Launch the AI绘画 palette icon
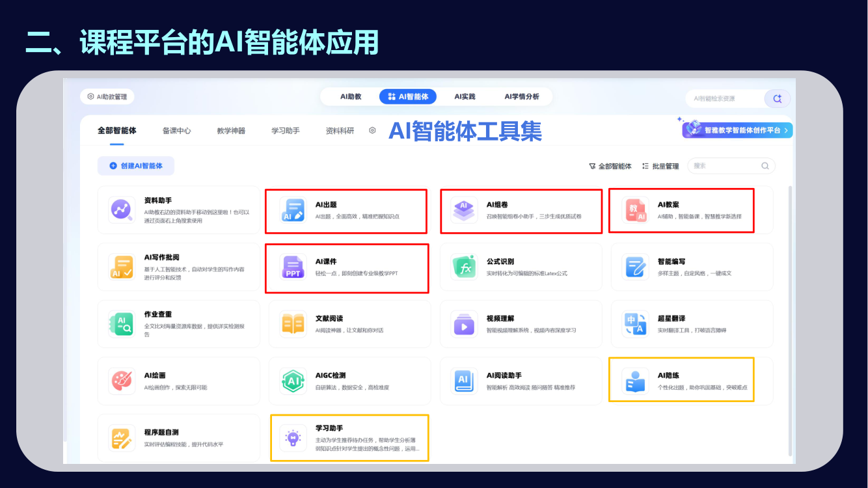The height and width of the screenshot is (488, 868). (122, 381)
